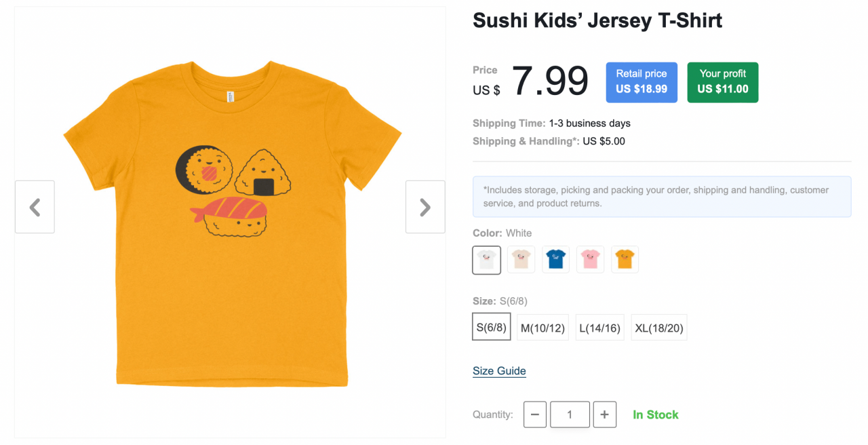Click the Your profit US $11.00 badge
The height and width of the screenshot is (445, 868).
(722, 82)
